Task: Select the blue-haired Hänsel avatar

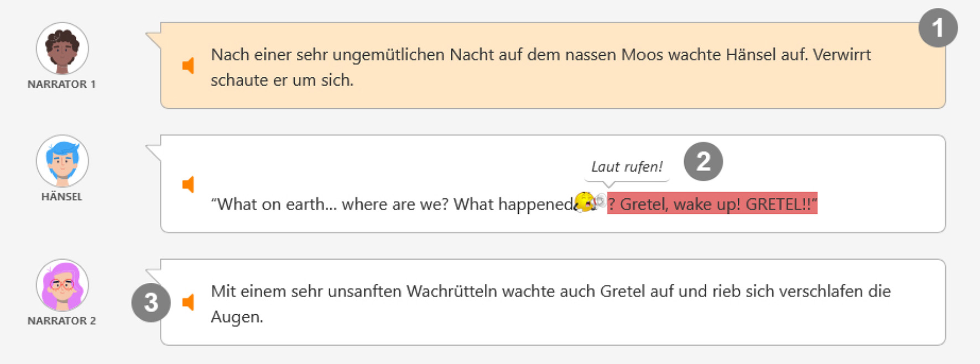Action: tap(62, 161)
